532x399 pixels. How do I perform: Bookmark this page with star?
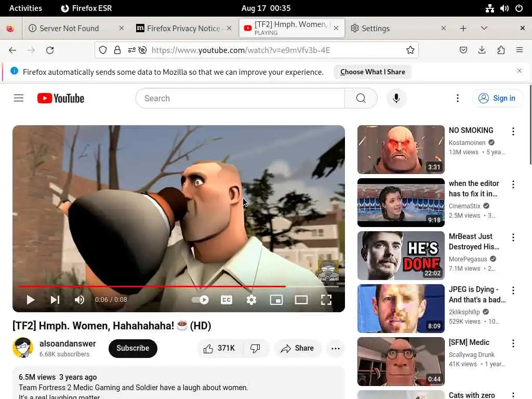(410, 50)
